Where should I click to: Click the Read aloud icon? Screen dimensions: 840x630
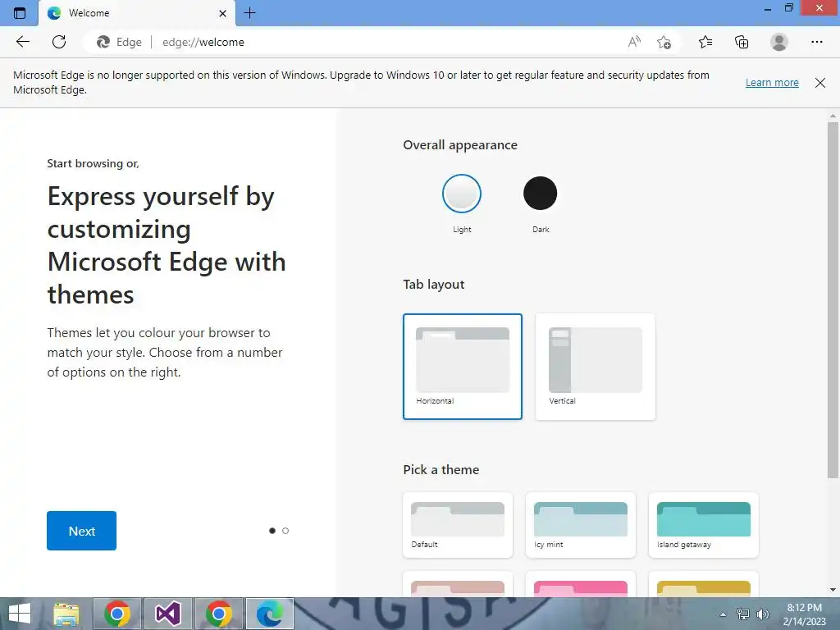(x=634, y=42)
